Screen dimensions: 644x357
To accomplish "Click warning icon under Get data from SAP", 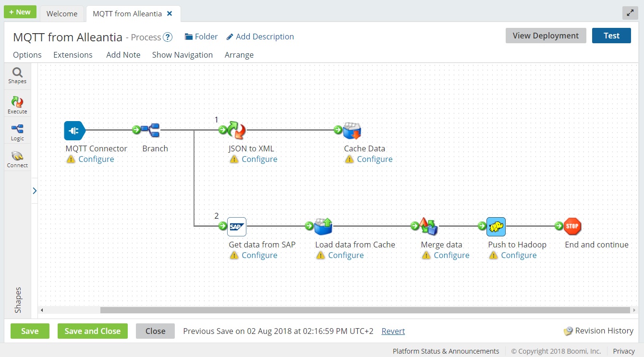I will click(234, 255).
